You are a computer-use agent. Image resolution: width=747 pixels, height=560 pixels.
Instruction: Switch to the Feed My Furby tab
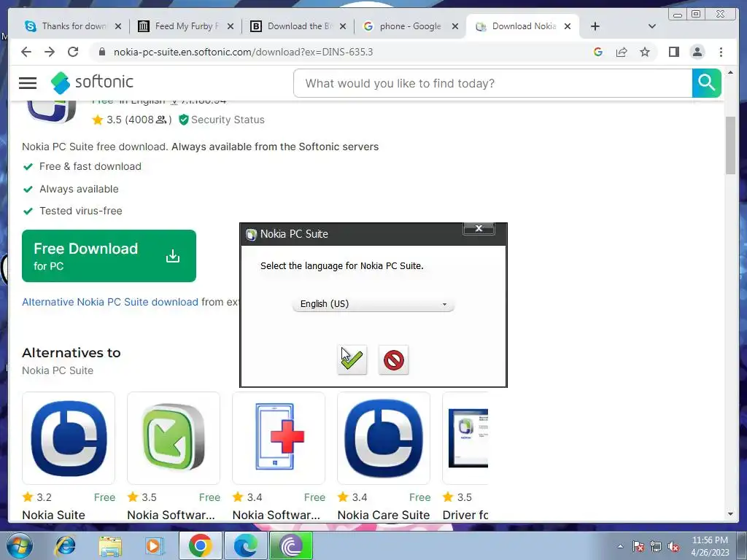click(186, 26)
